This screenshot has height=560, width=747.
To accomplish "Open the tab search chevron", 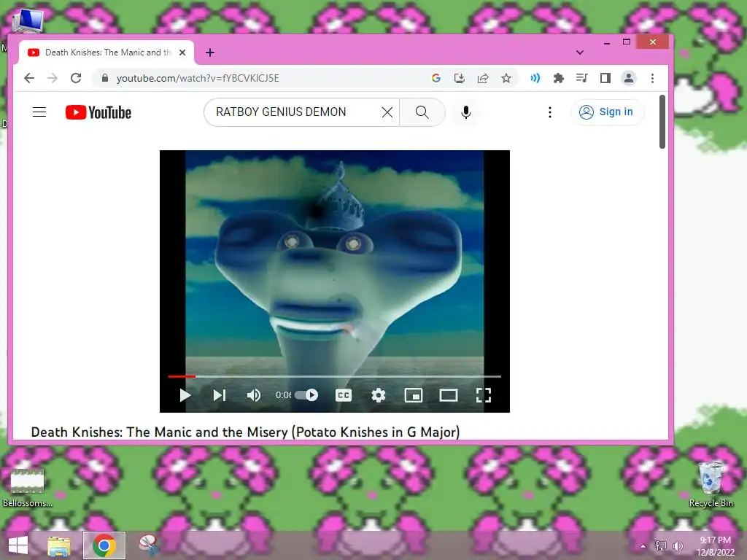I will click(580, 52).
